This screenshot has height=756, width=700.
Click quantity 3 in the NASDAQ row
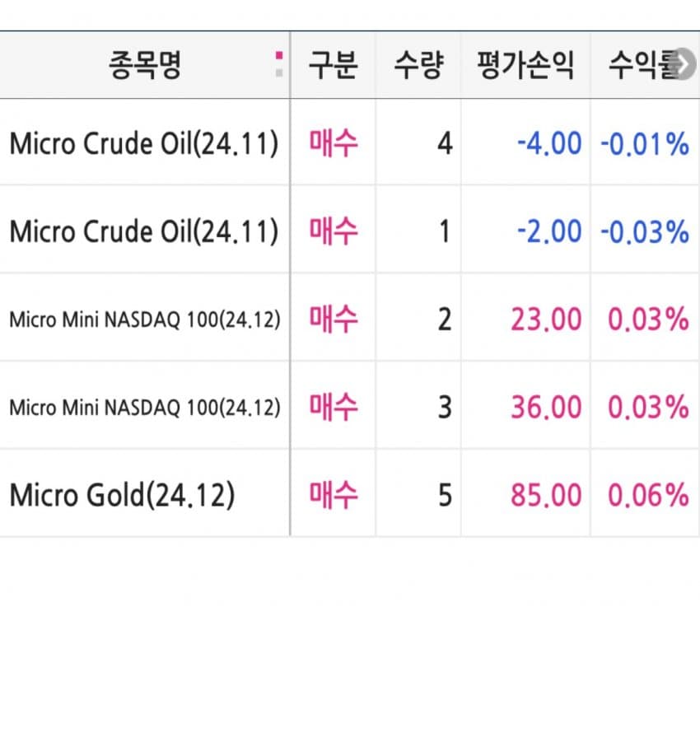[x=444, y=407]
